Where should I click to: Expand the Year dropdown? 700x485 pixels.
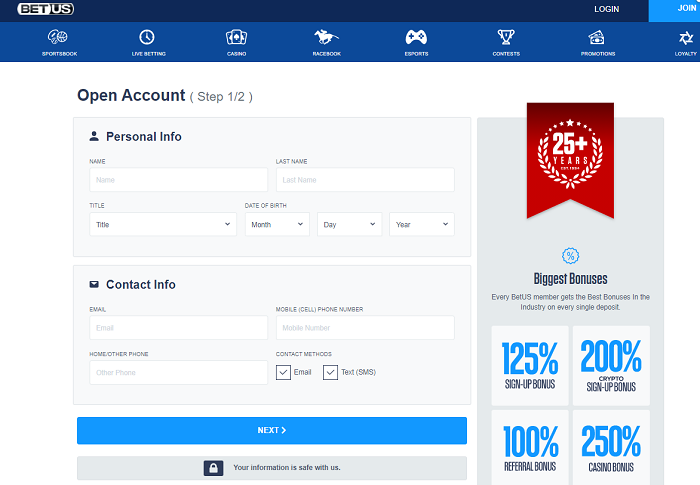(x=421, y=225)
